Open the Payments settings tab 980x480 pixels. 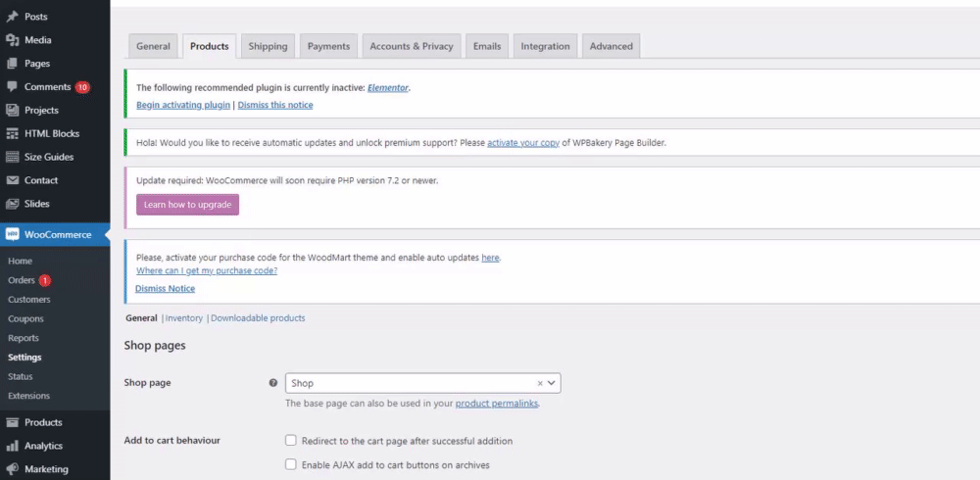[x=328, y=46]
